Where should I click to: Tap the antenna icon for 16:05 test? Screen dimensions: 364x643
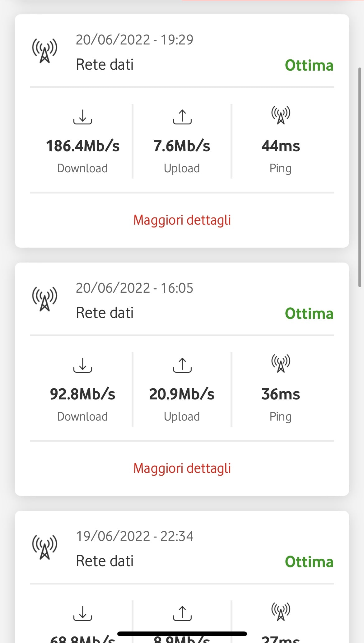pyautogui.click(x=45, y=299)
